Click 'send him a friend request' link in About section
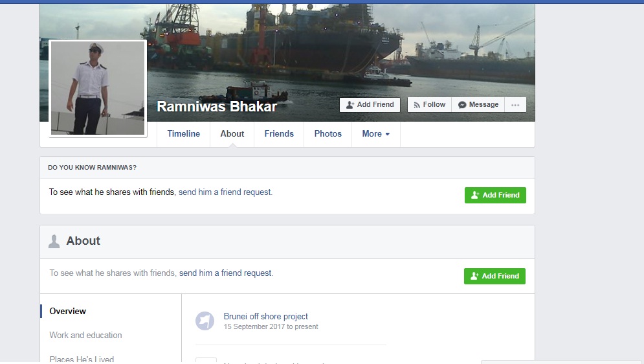Screen dimensions: 644x364 226,273
